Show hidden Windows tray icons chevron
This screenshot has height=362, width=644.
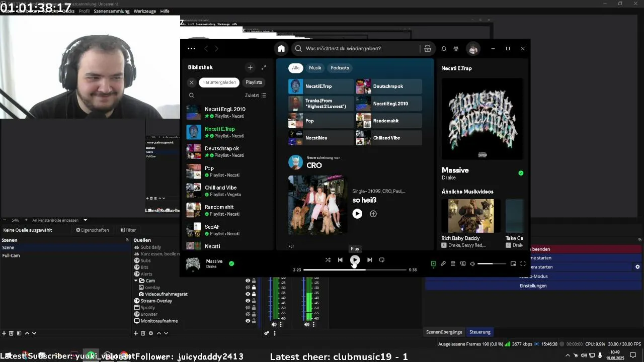click(x=568, y=355)
